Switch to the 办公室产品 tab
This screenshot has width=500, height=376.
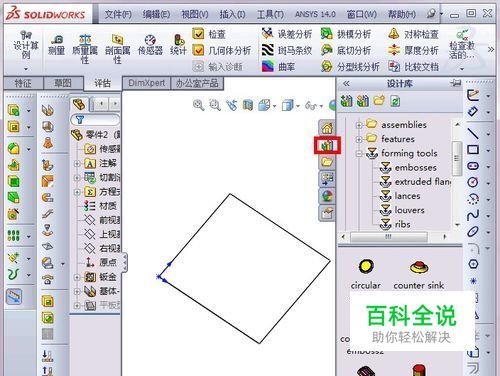pyautogui.click(x=197, y=83)
